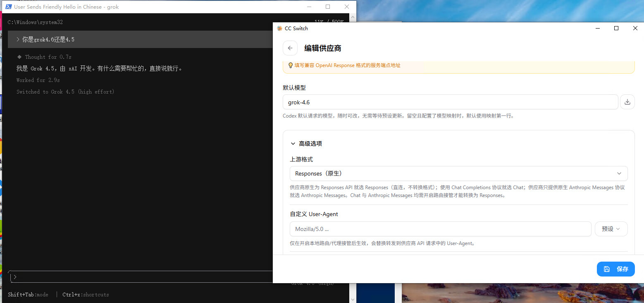
Task: Open the 预设 User-Agent preset dropdown
Action: [611, 229]
